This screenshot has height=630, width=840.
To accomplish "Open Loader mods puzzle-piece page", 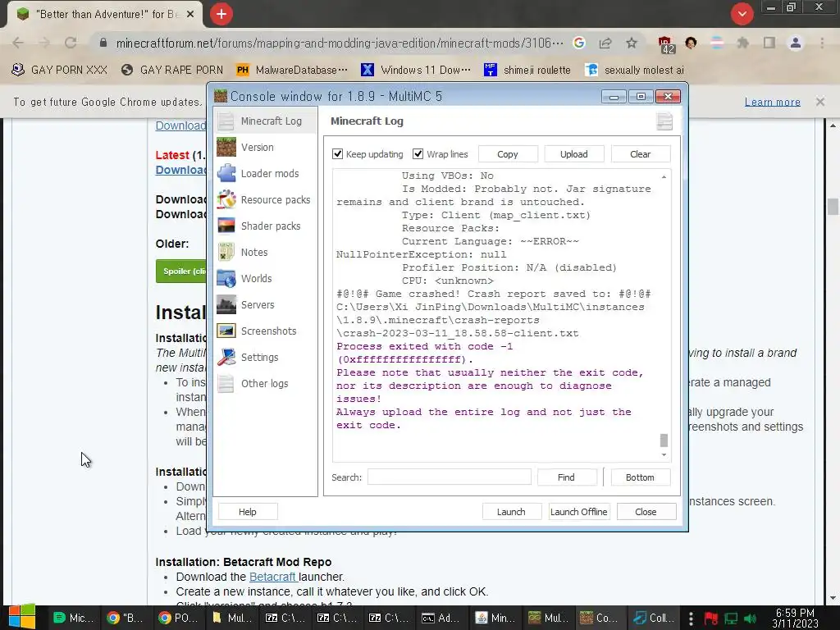I will [265, 174].
